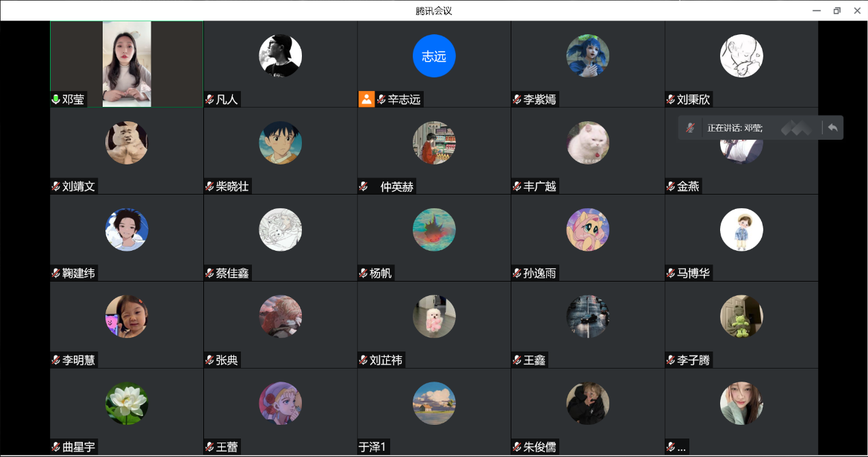868x457 pixels.
Task: Click the muted mic icon beside 鞠建纬
Action: click(56, 273)
